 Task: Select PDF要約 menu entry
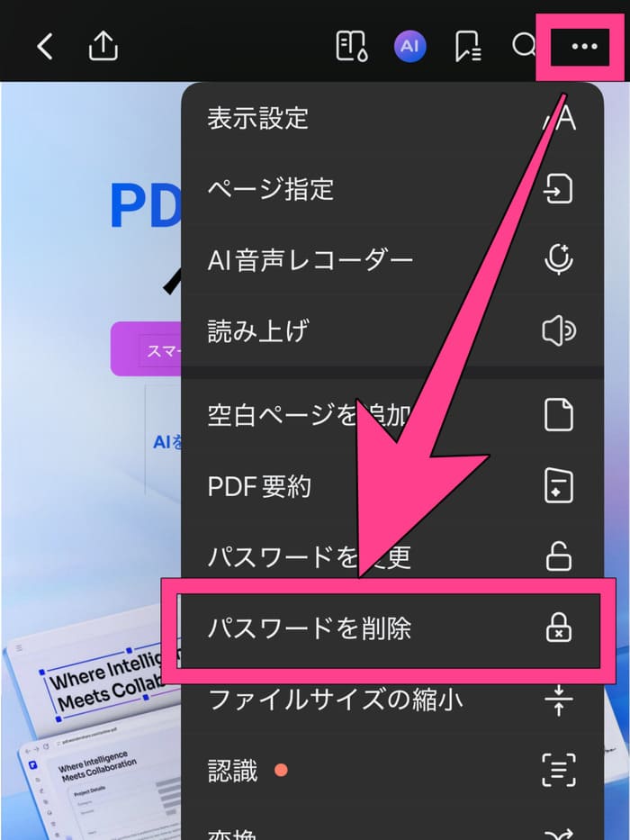392,486
